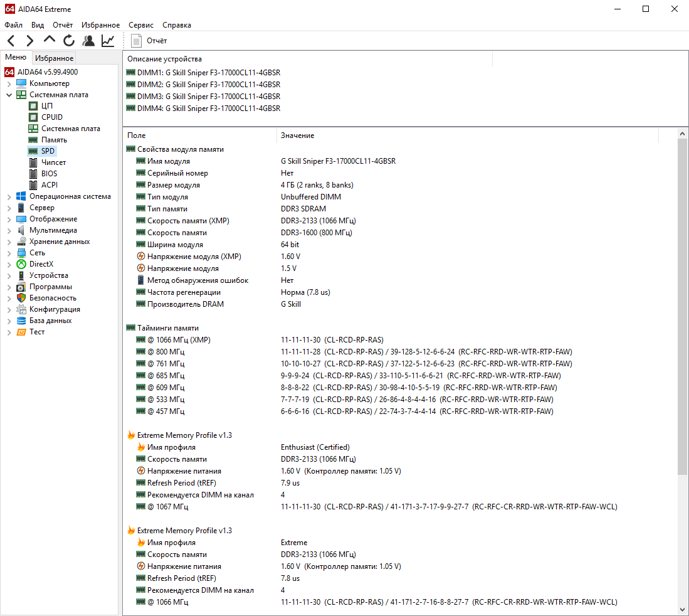Image resolution: width=689 pixels, height=616 pixels.
Task: Click the Отображение display icon
Action: coord(21,219)
